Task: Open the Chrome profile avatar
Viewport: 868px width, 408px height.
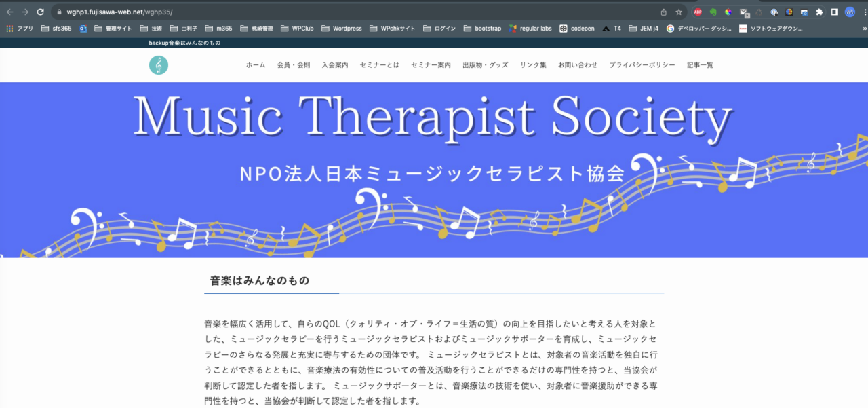Action: coord(850,12)
